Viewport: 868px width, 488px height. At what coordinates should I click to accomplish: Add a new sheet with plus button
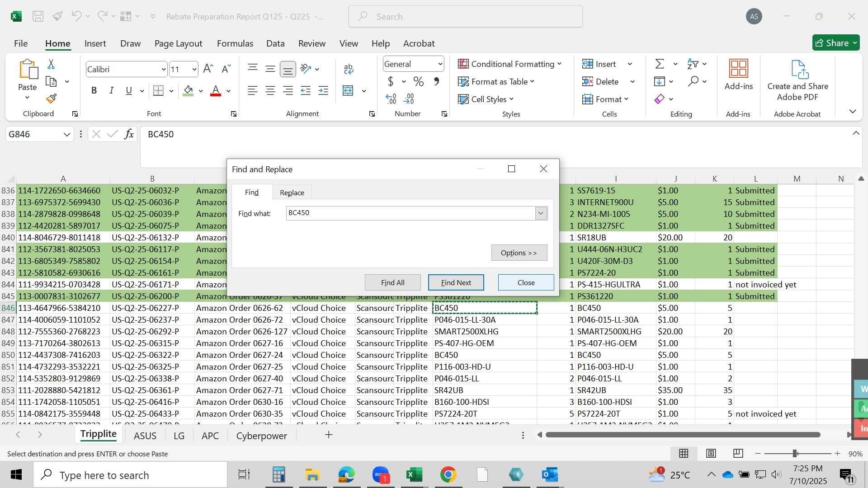pyautogui.click(x=329, y=435)
